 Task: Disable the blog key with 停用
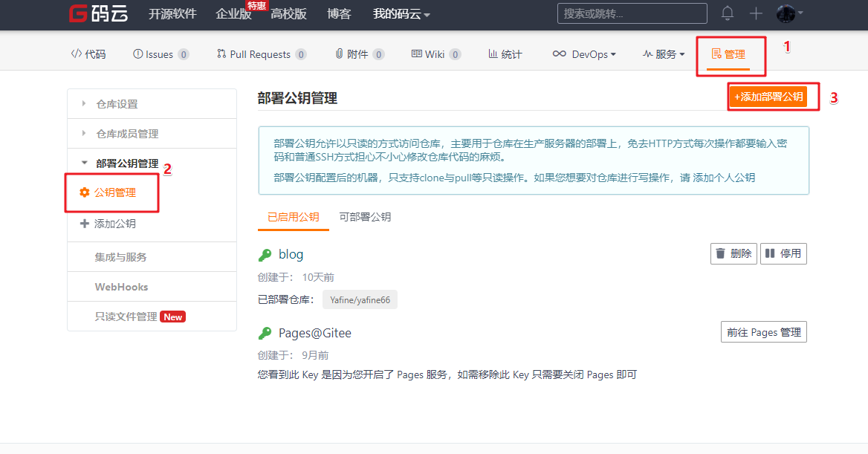point(783,253)
